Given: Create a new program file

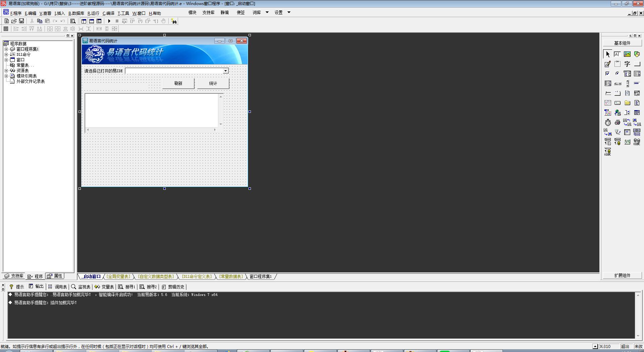Looking at the screenshot, I should tap(6, 21).
